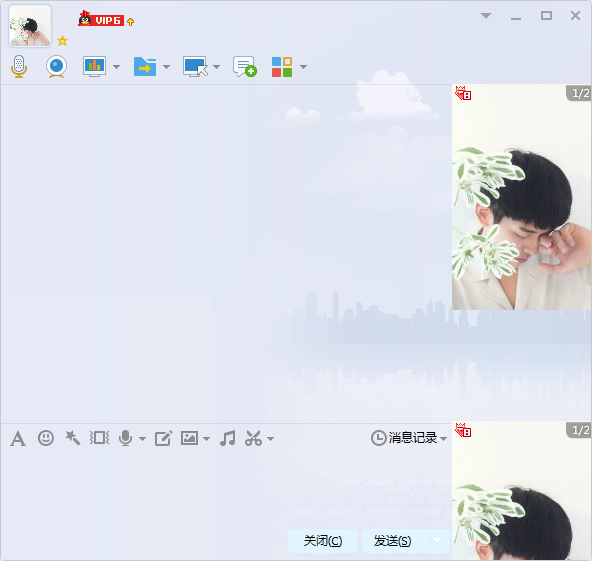Viewport: 592px width, 561px height.
Task: Click the contact avatar in header
Action: pyautogui.click(x=30, y=26)
